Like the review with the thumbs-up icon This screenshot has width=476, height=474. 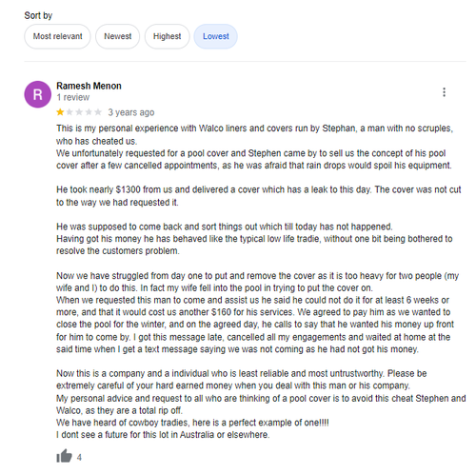[x=65, y=456]
